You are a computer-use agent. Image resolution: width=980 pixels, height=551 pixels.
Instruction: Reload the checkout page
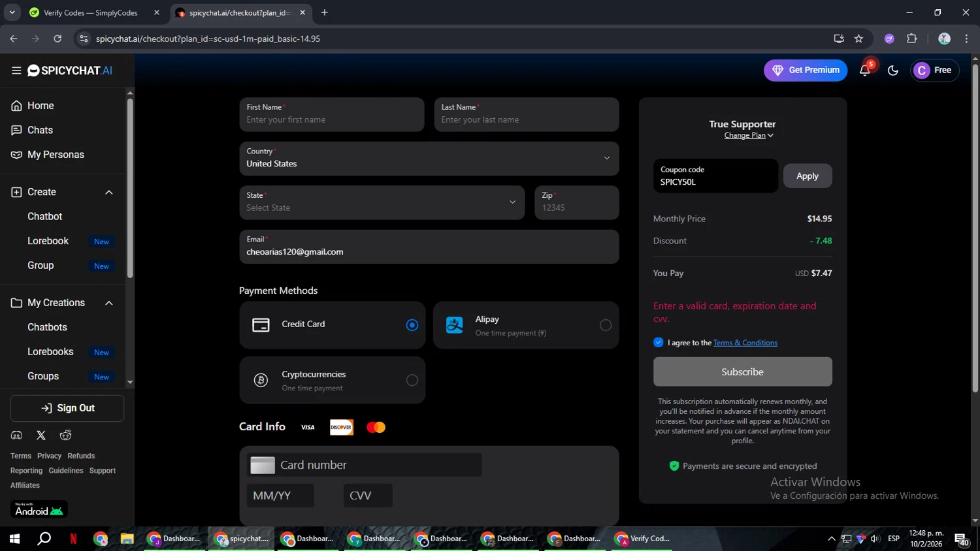57,39
